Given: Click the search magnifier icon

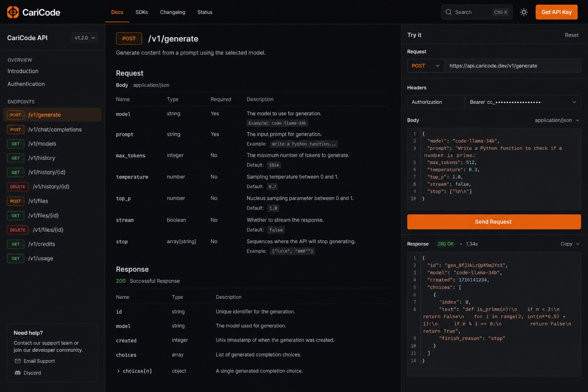Looking at the screenshot, I should point(448,12).
